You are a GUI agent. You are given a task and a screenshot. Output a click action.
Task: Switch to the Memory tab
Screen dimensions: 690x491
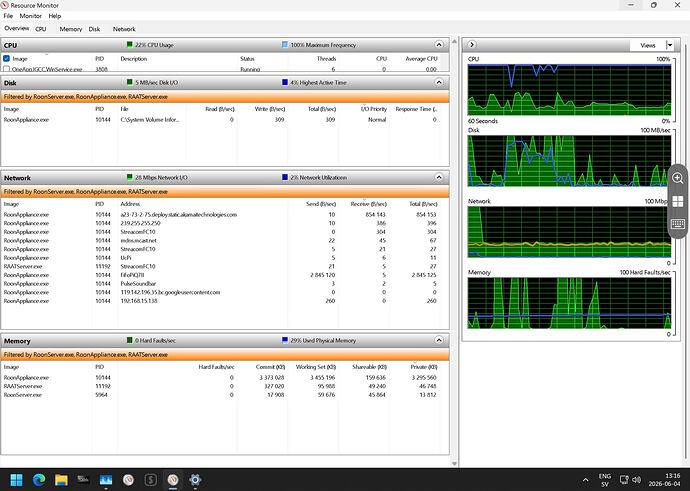[71, 29]
